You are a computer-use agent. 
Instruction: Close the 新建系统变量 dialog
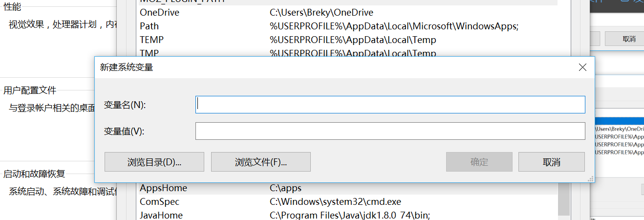click(582, 67)
